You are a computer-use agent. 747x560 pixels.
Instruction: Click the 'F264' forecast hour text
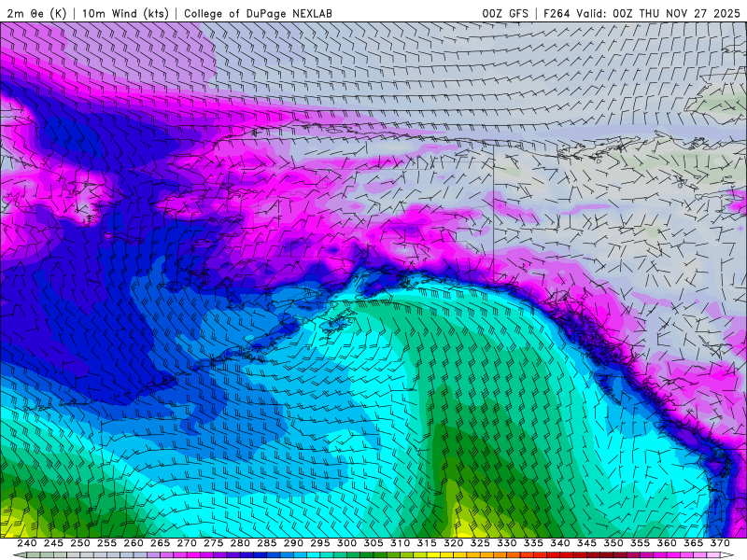[x=557, y=14]
